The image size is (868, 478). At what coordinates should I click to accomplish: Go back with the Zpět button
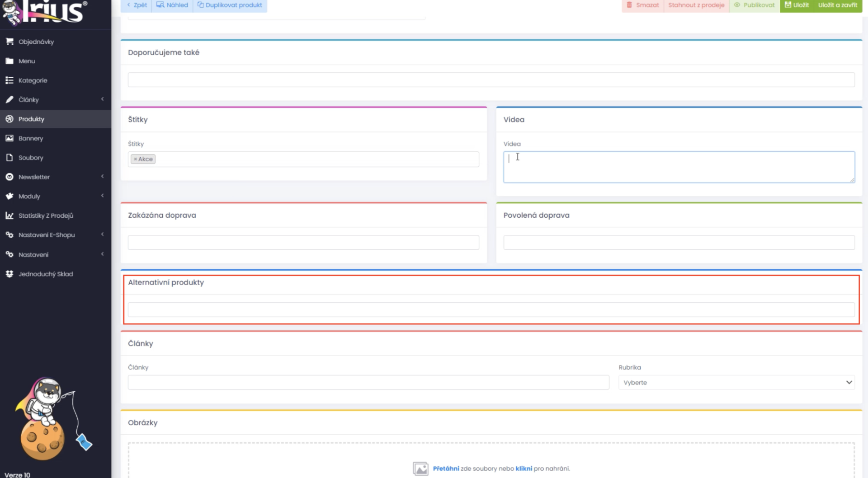137,5
